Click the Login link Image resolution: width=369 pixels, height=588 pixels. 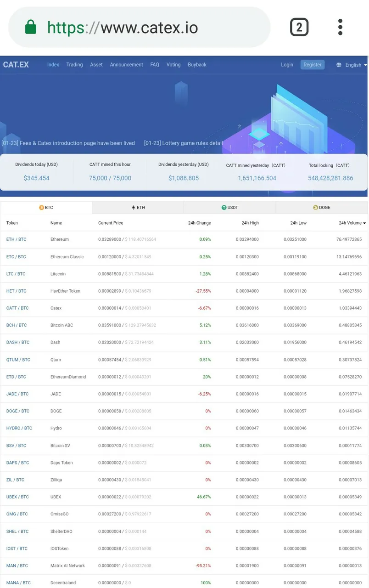click(x=287, y=65)
